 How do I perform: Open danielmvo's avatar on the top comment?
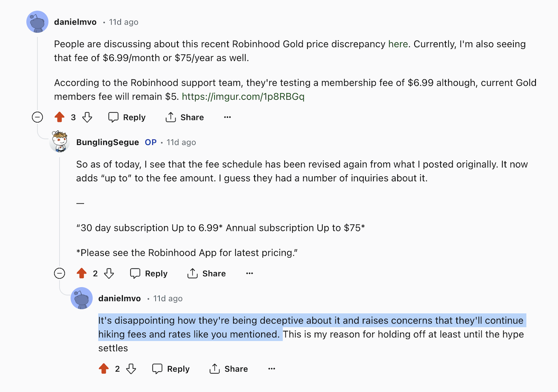click(38, 22)
